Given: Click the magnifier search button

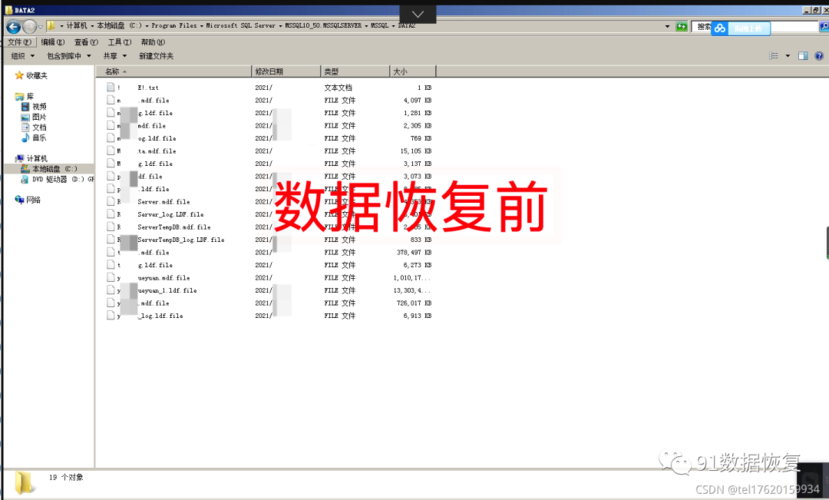Looking at the screenshot, I should pyautogui.click(x=824, y=26).
